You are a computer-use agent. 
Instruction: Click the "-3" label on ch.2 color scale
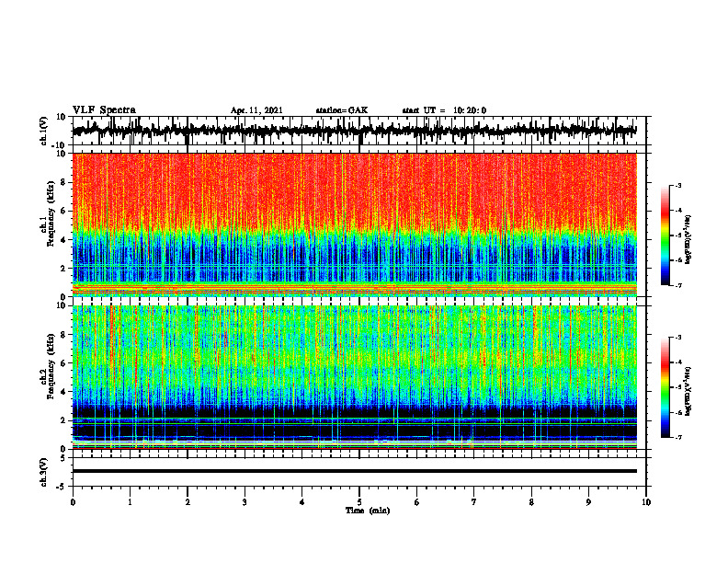coord(677,338)
